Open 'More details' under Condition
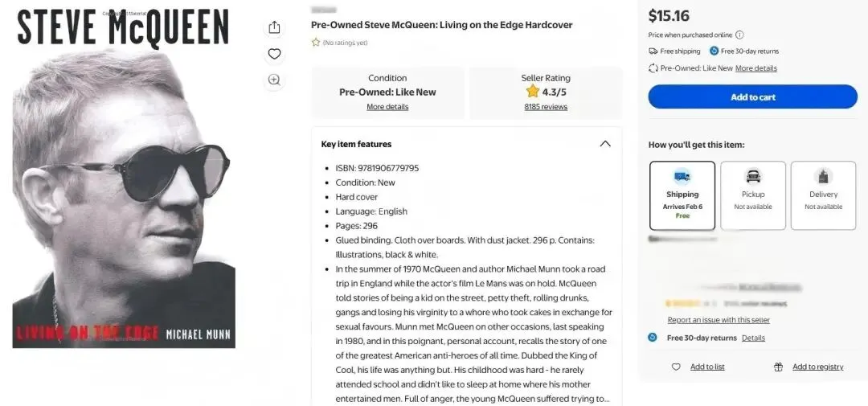Image resolution: width=868 pixels, height=406 pixels. pos(387,107)
